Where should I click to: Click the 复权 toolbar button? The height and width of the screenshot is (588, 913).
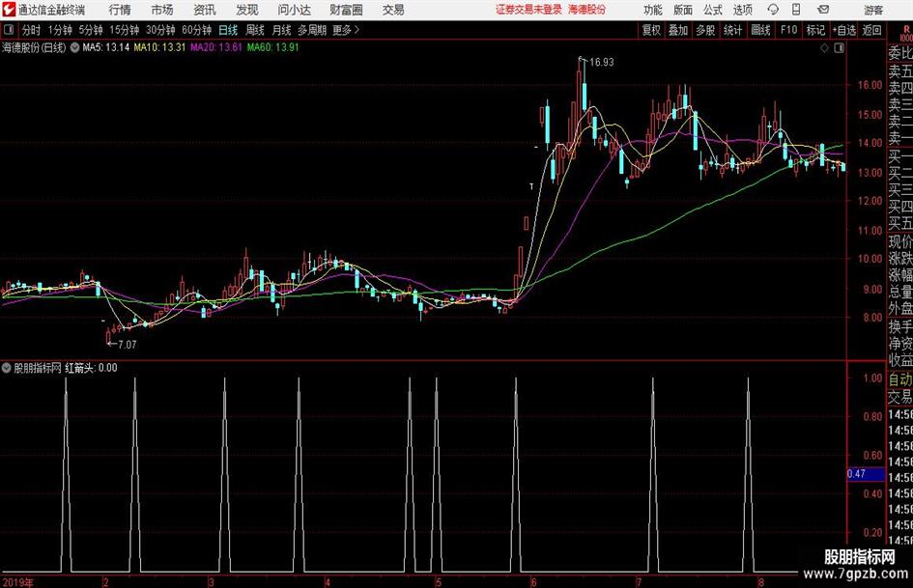[651, 30]
